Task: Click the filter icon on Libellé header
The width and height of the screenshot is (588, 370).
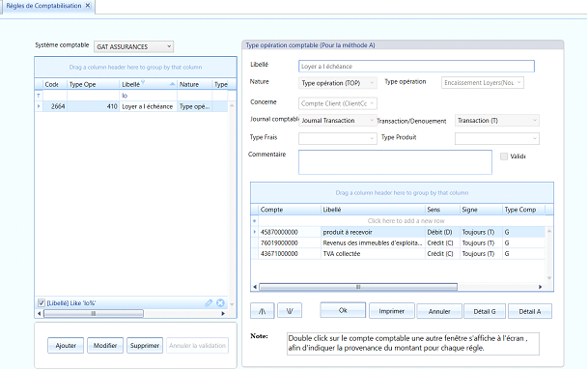Action: pos(143,82)
